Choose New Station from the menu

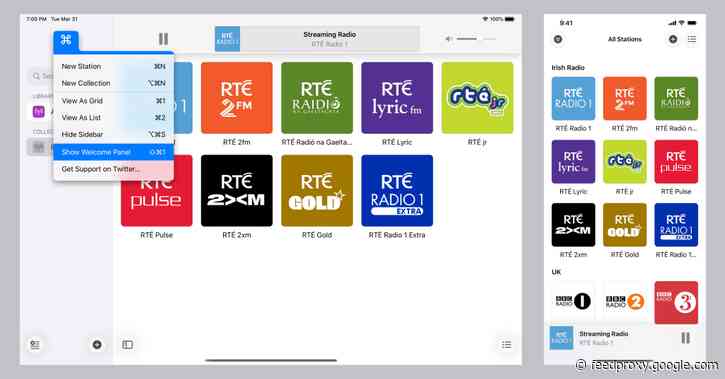(113, 67)
